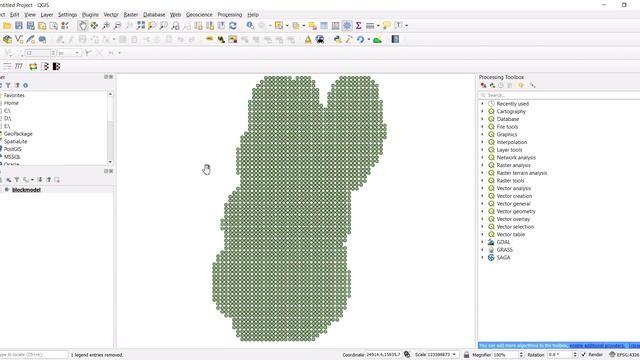The width and height of the screenshot is (640, 360).
Task: Open the Measure tool dropdown arrow
Action: [378, 26]
